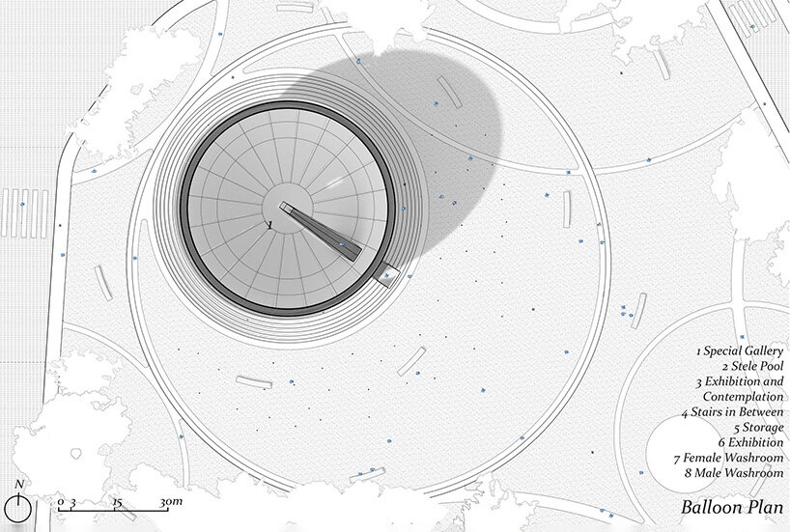790x532 pixels.
Task: Click the striped crosswalk on the left edge
Action: pyautogui.click(x=21, y=211)
